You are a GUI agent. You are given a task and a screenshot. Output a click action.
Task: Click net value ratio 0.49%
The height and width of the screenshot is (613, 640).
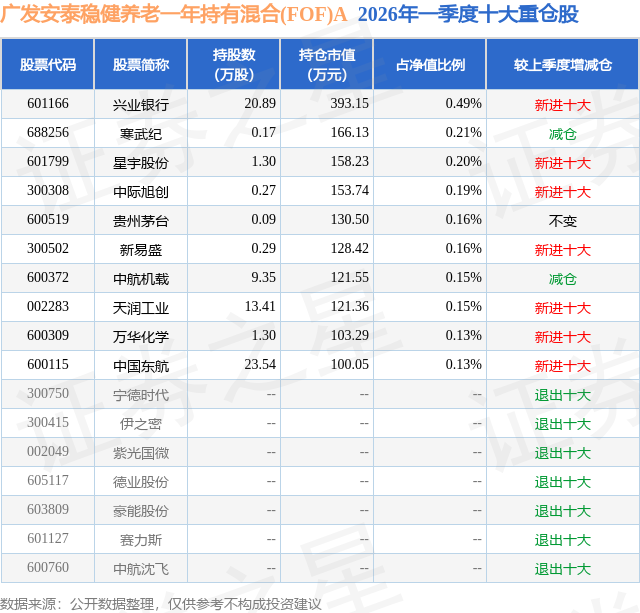[463, 104]
